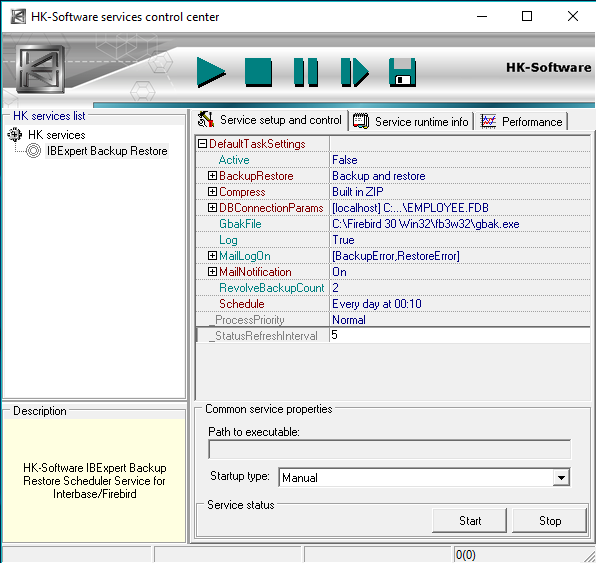Click the gbak.exe path value
The width and height of the screenshot is (596, 563).
pos(425,224)
